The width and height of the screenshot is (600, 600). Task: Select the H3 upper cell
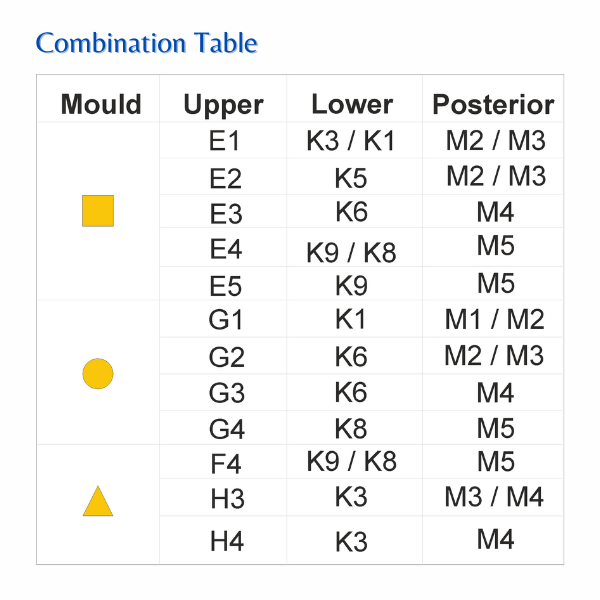pyautogui.click(x=227, y=499)
